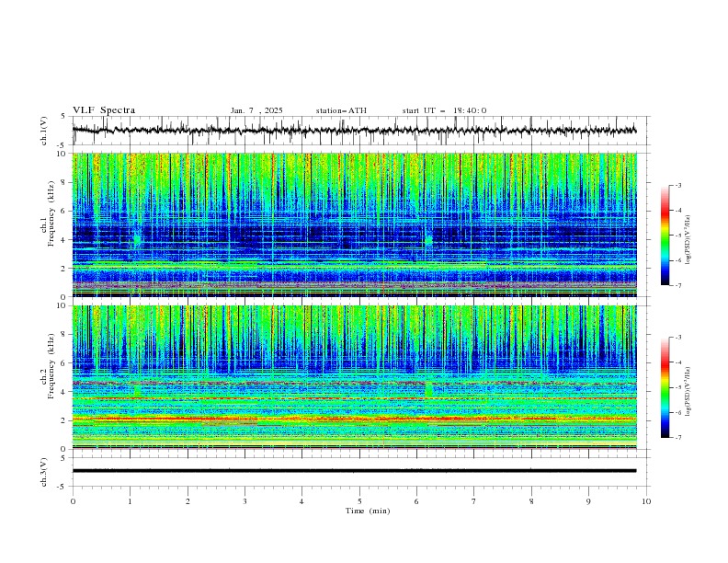Click the ch.1 green 4 kHz blob near minute 1
This screenshot has width=728, height=563.
click(137, 240)
